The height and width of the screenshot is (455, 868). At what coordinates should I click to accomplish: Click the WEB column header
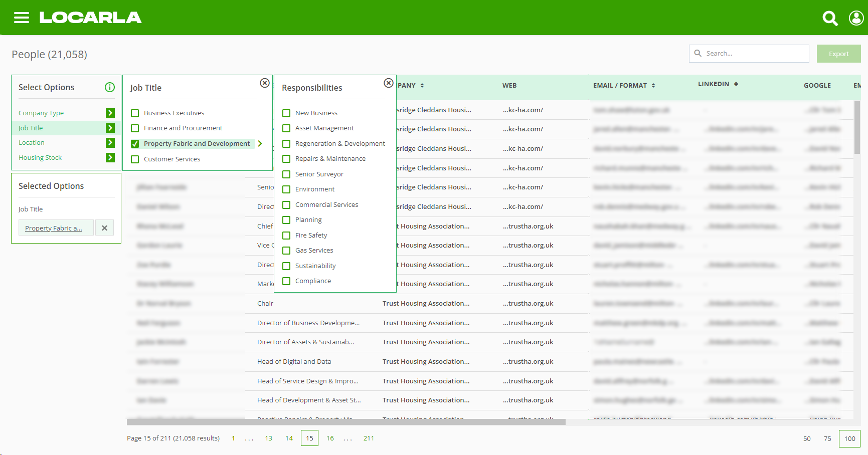click(x=509, y=86)
